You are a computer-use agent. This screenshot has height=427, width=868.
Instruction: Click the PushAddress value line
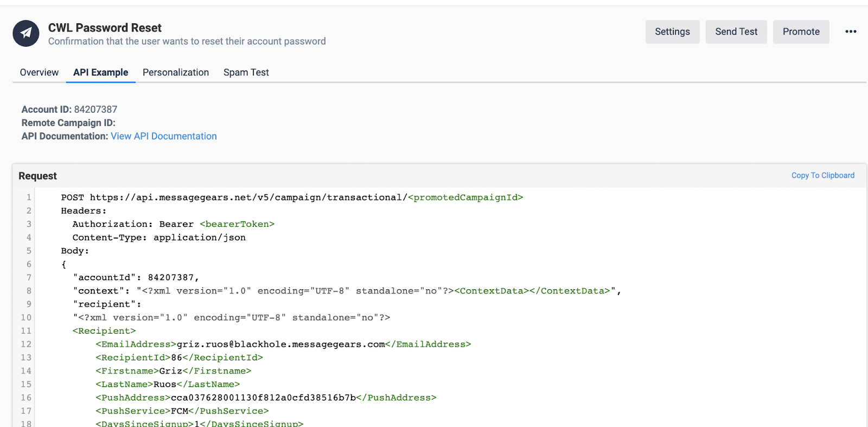[266, 398]
